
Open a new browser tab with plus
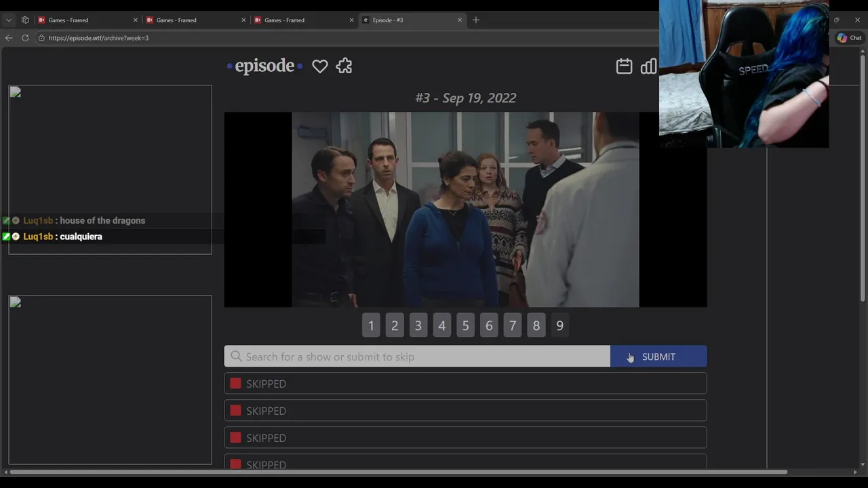[476, 20]
